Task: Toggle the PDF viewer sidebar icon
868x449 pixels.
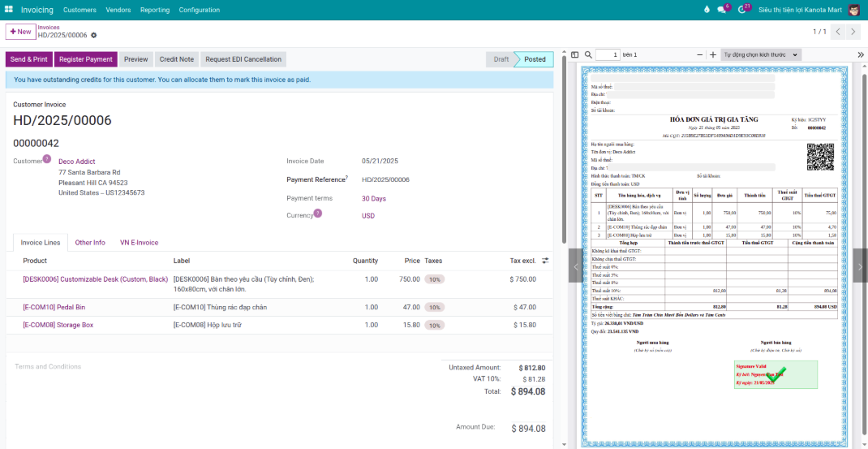Action: [x=574, y=55]
